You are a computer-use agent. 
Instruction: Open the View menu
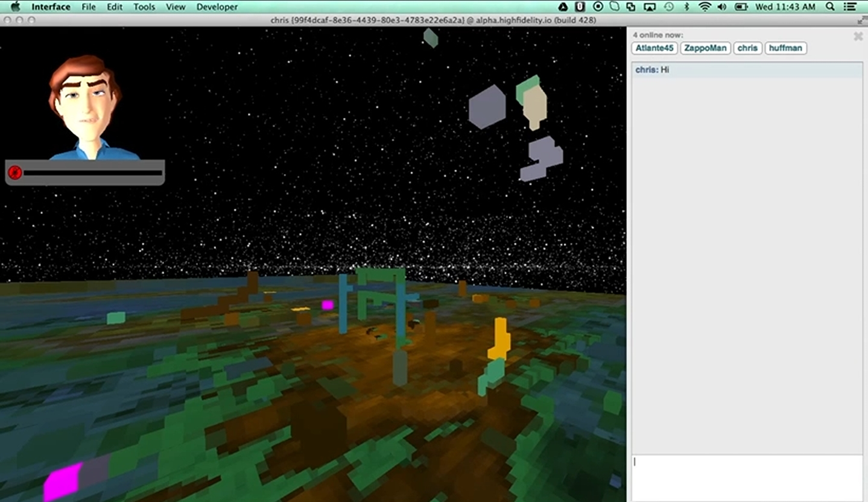pyautogui.click(x=176, y=7)
